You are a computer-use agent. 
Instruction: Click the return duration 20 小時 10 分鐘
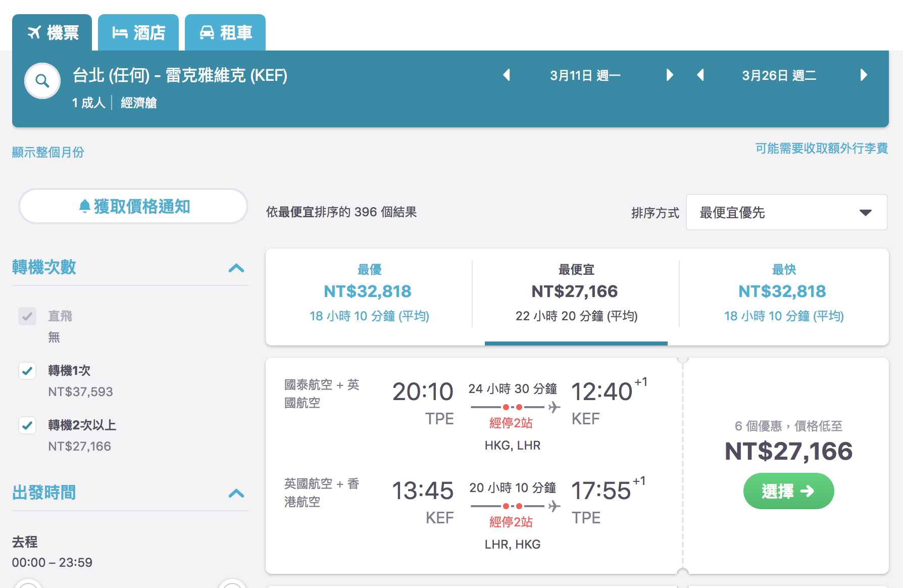point(513,487)
